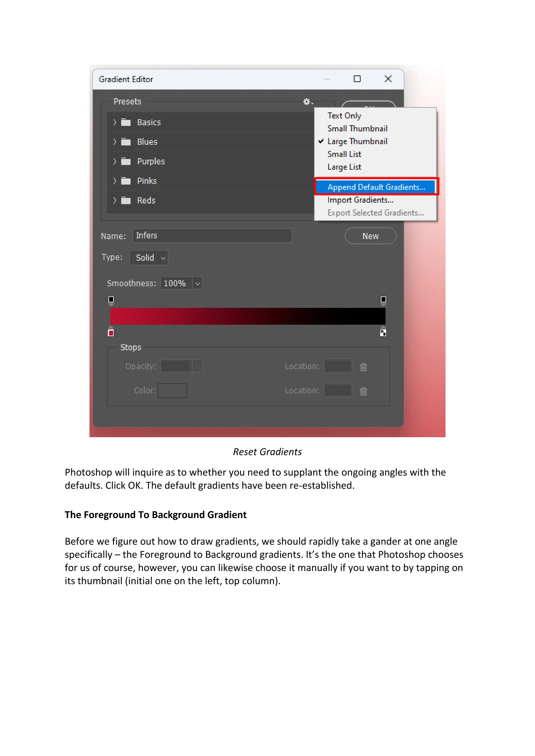Close the Gradient Editor dialog

point(388,79)
